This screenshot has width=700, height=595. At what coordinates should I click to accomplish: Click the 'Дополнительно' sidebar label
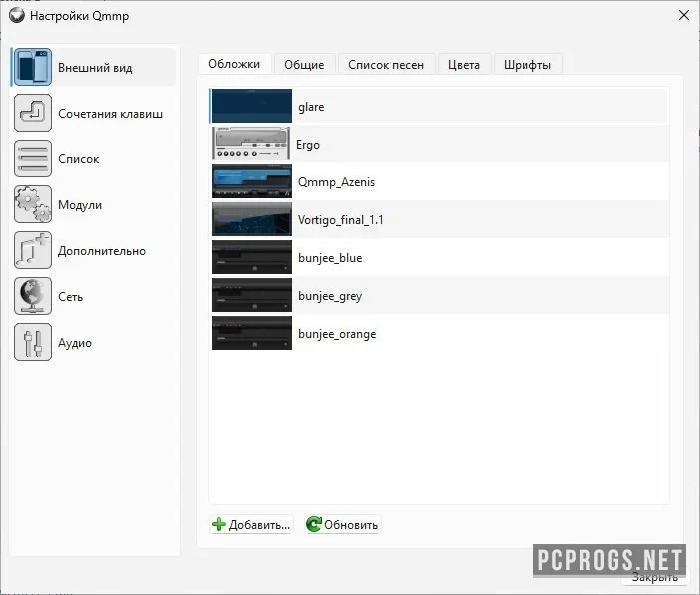[x=102, y=251]
